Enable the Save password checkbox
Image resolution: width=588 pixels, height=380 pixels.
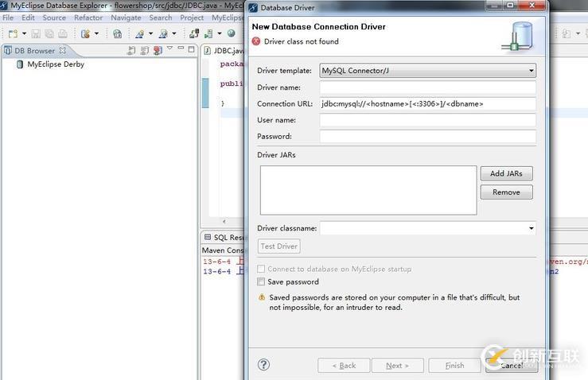tap(261, 281)
